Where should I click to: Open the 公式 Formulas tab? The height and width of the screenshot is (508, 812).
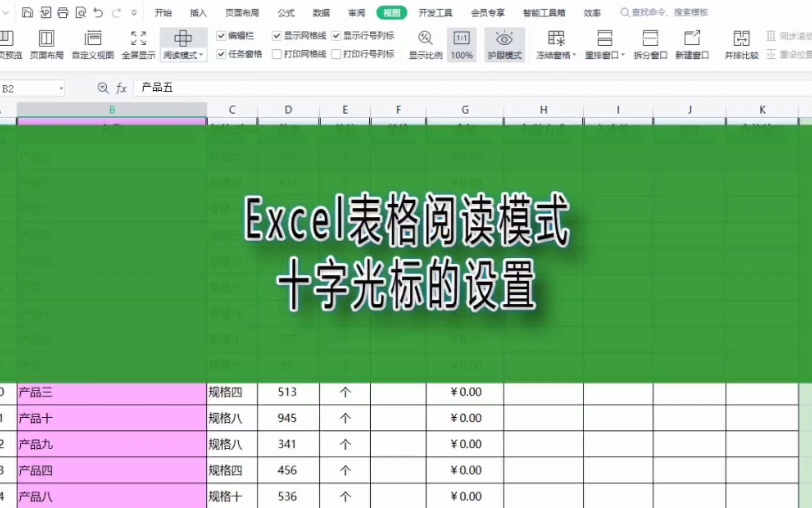coord(286,13)
